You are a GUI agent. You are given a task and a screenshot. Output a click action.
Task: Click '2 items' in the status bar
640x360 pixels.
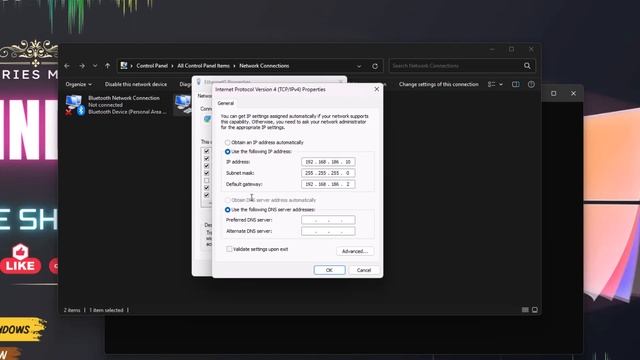point(72,310)
